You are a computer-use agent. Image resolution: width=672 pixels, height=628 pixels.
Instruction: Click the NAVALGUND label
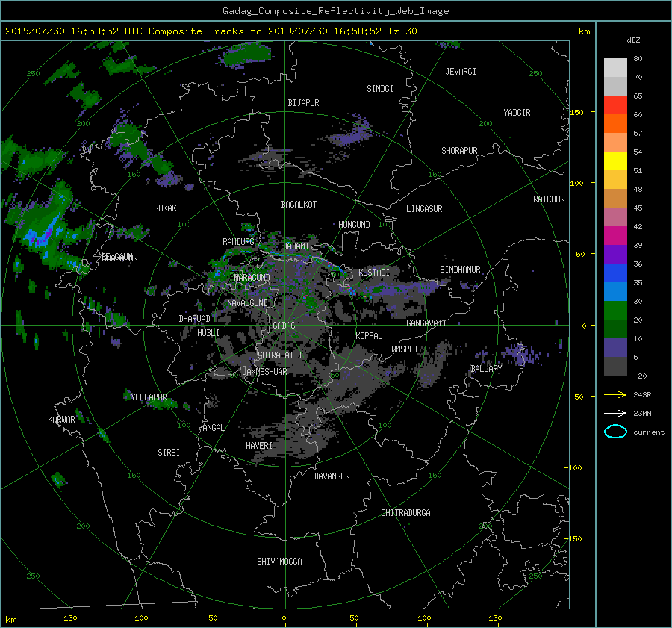(x=247, y=303)
